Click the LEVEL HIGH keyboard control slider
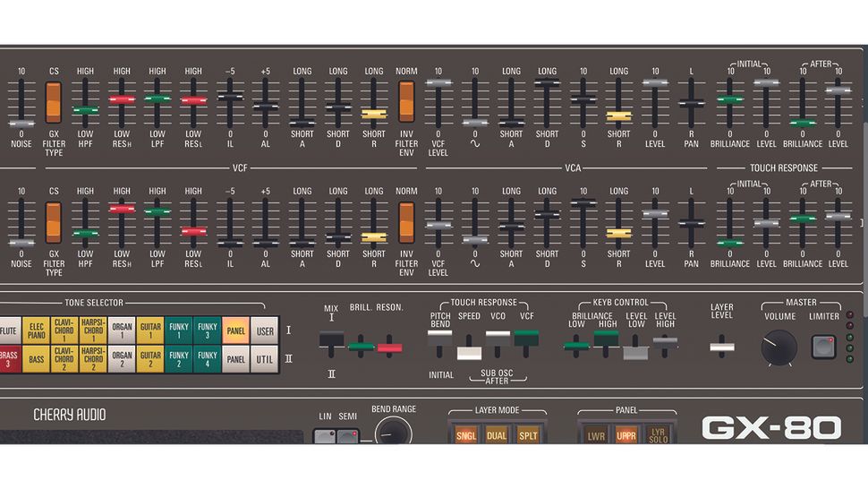The height and width of the screenshot is (489, 868). point(665,342)
